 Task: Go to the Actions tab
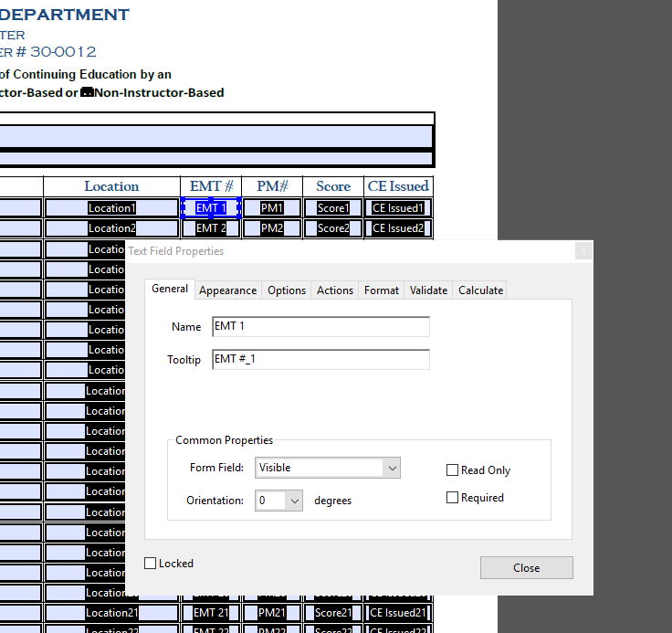335,290
